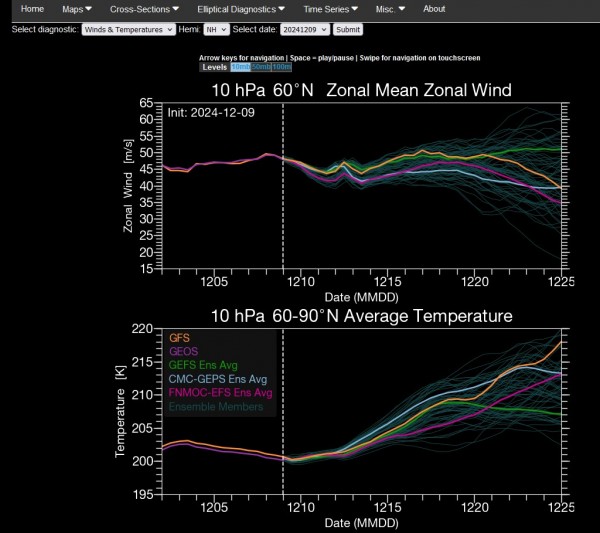600x533 pixels.
Task: Click the Zonal Wind [m/s] axis label
Action: [129, 186]
